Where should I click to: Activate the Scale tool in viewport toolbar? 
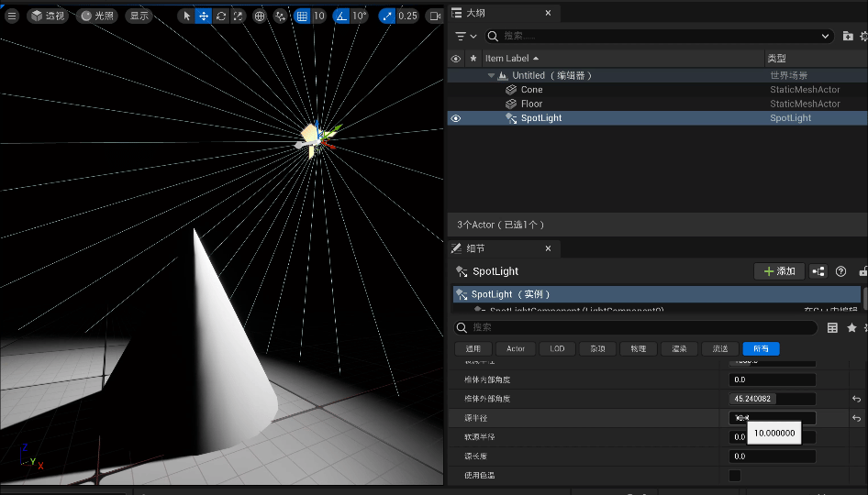[238, 16]
